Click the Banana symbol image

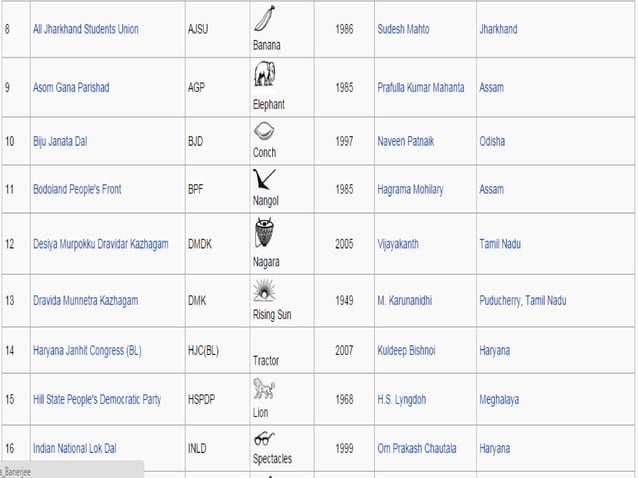tap(264, 18)
